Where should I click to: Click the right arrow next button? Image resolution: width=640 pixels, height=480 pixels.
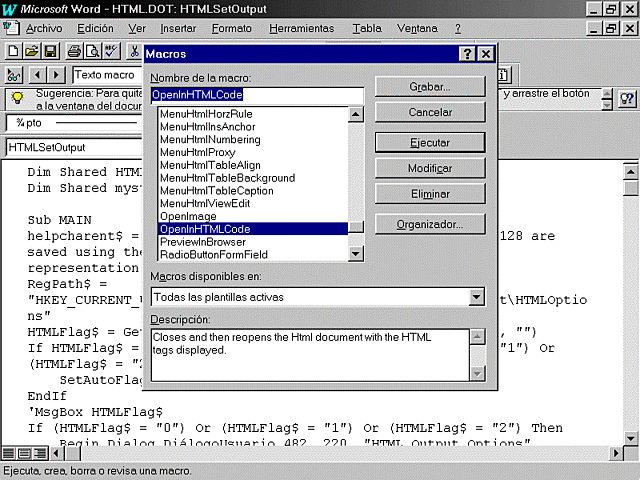coord(56,75)
